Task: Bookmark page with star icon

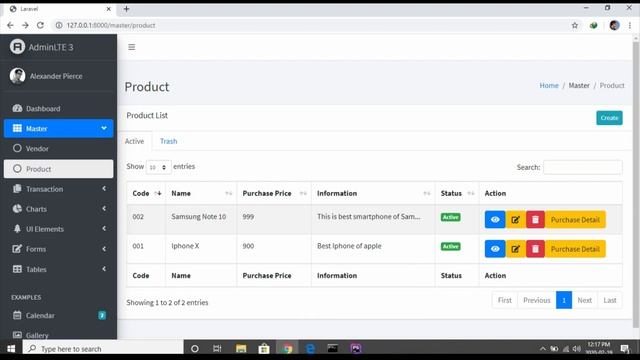Action: pyautogui.click(x=575, y=25)
